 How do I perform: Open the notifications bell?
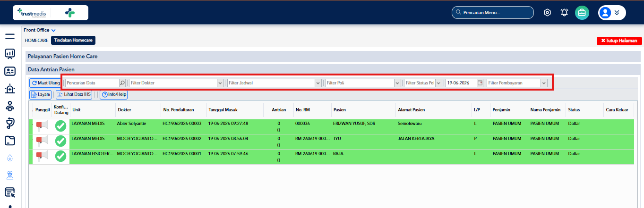coord(564,13)
